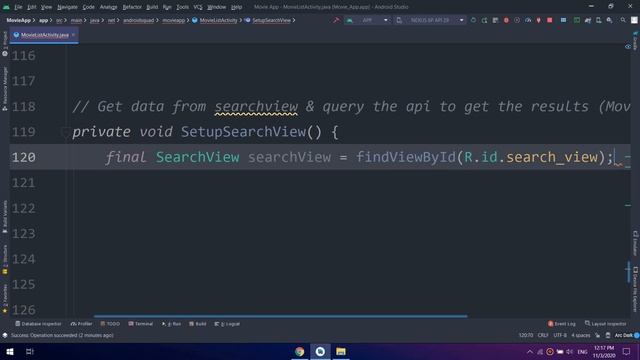Image resolution: width=640 pixels, height=360 pixels.
Task: Open the Event Log
Action: (x=562, y=324)
